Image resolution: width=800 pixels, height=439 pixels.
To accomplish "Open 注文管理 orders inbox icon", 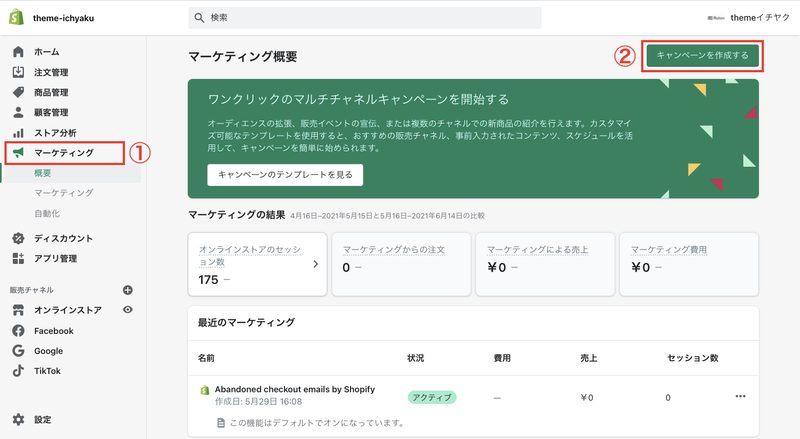I will pyautogui.click(x=18, y=72).
